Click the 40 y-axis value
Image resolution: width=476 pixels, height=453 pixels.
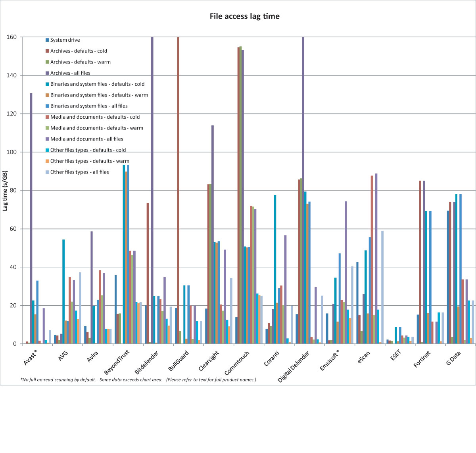point(13,267)
